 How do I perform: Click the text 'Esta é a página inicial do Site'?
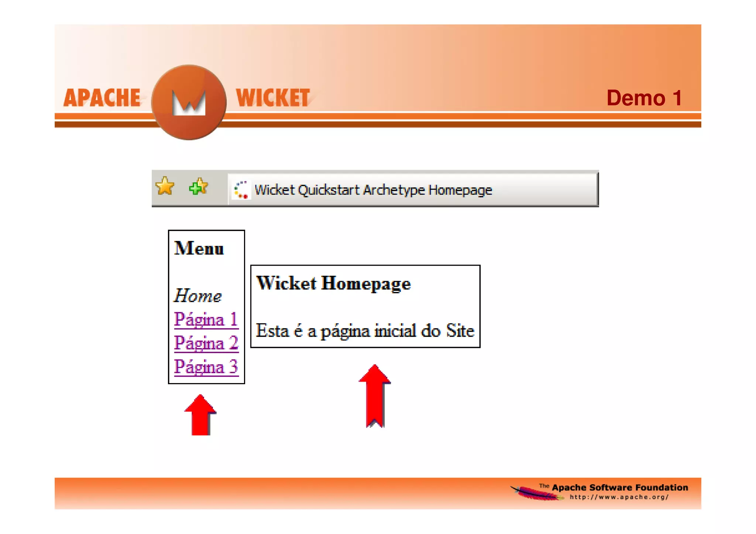pos(365,331)
